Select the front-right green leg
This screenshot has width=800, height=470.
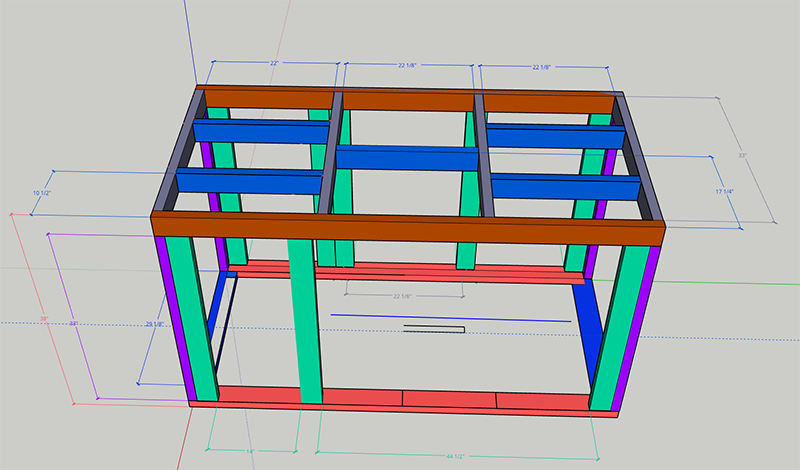618,328
